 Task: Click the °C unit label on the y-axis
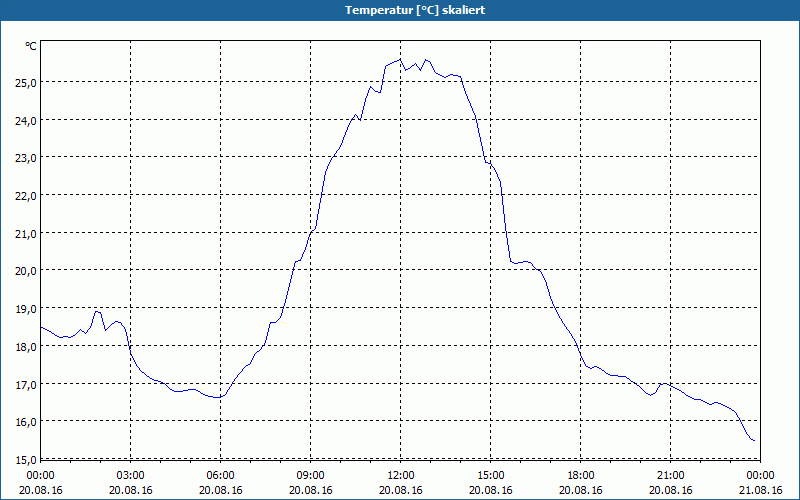point(30,46)
